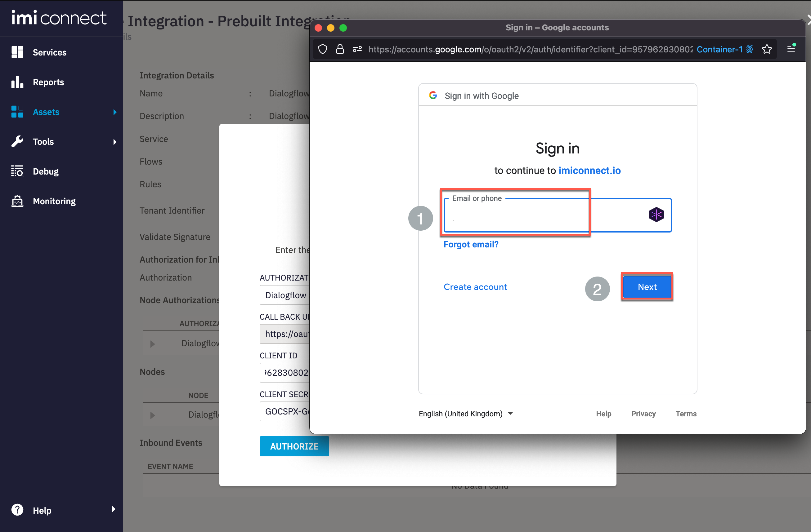
Task: Click the CALL BACK URL field
Action: (285, 334)
